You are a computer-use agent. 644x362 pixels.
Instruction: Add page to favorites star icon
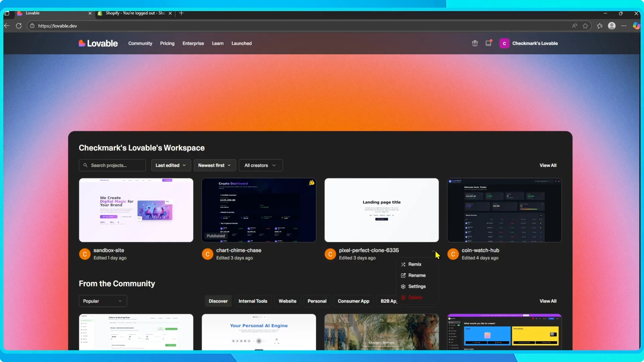pyautogui.click(x=585, y=26)
